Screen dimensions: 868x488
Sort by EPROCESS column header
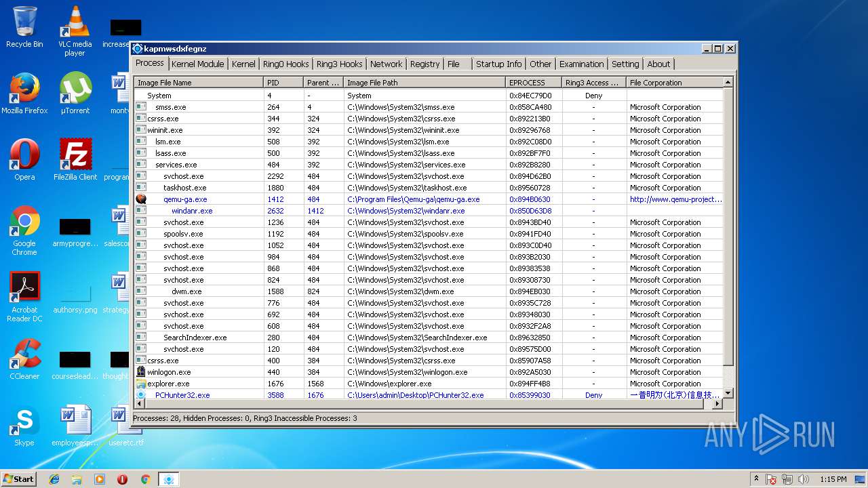coord(534,83)
